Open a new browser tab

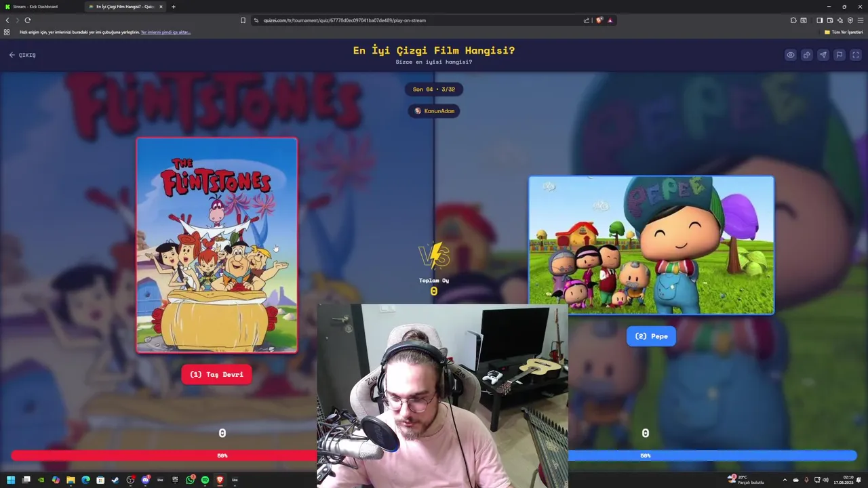click(174, 7)
